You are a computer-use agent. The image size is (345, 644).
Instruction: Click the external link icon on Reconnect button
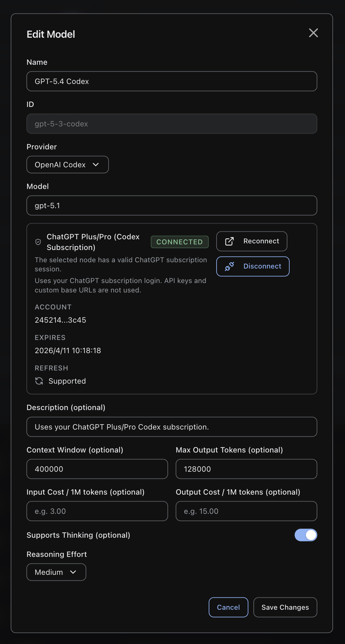click(x=229, y=241)
